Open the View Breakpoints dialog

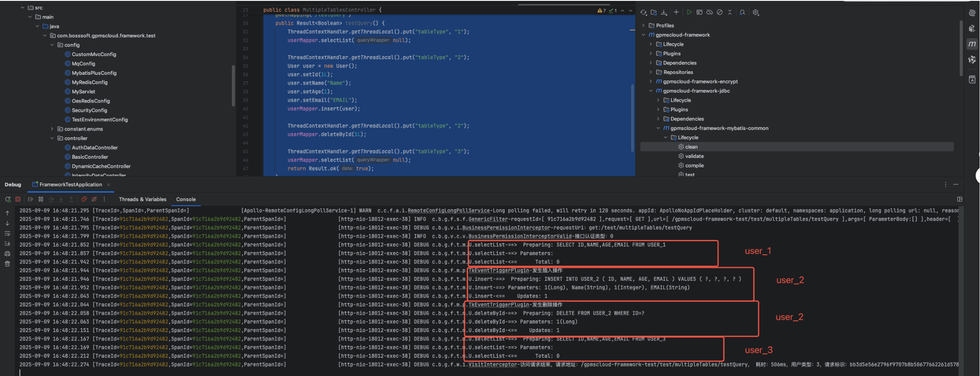tap(84, 199)
